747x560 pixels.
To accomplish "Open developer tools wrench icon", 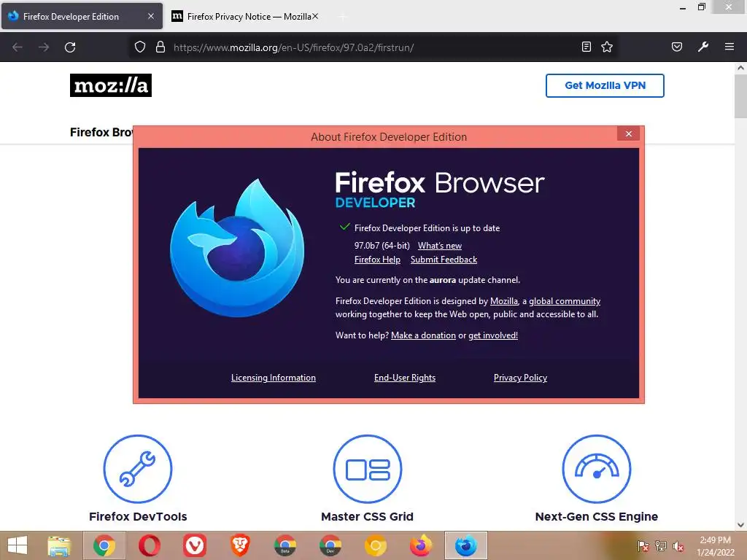I will (703, 47).
